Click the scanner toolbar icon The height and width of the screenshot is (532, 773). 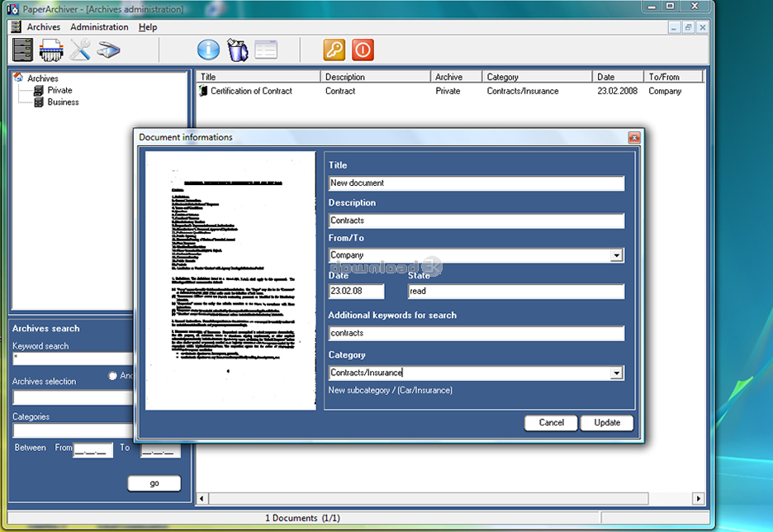tap(109, 50)
